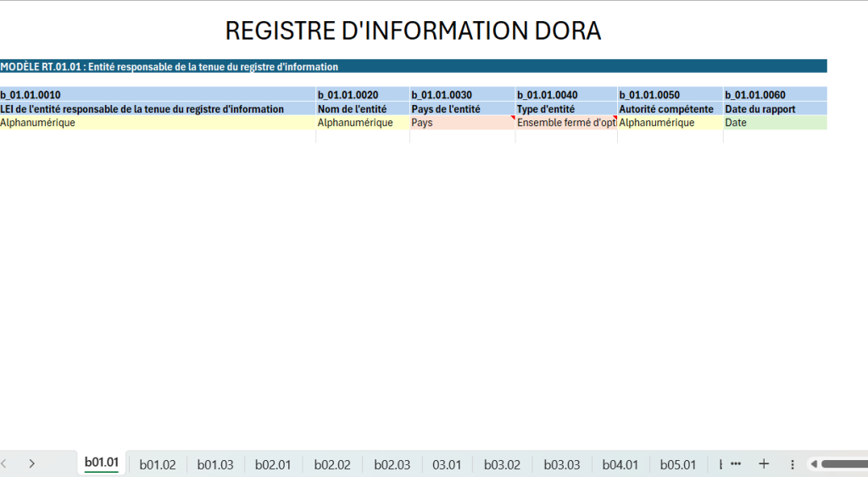The height and width of the screenshot is (477, 868).
Task: Click the Nom de l'entité header cell
Action: [x=363, y=109]
